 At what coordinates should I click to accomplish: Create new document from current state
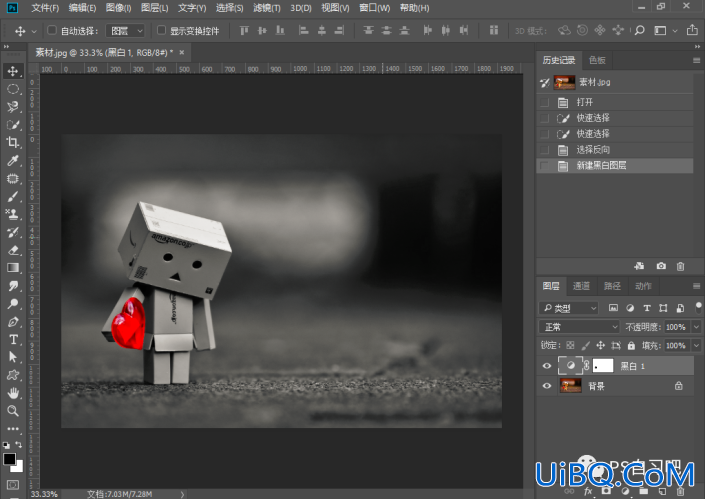[639, 266]
